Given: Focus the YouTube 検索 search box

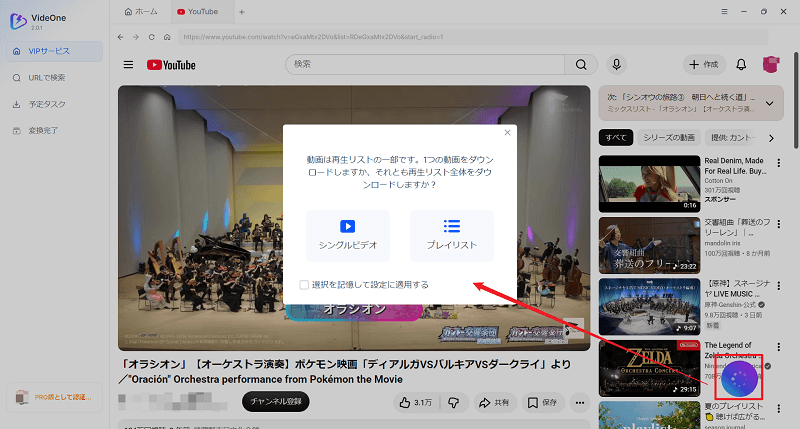Looking at the screenshot, I should click(425, 64).
